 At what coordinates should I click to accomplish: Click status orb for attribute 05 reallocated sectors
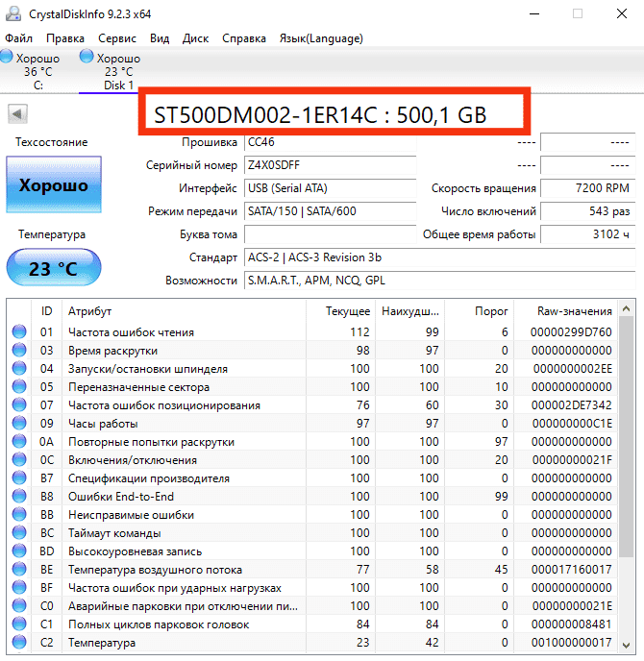(x=19, y=387)
